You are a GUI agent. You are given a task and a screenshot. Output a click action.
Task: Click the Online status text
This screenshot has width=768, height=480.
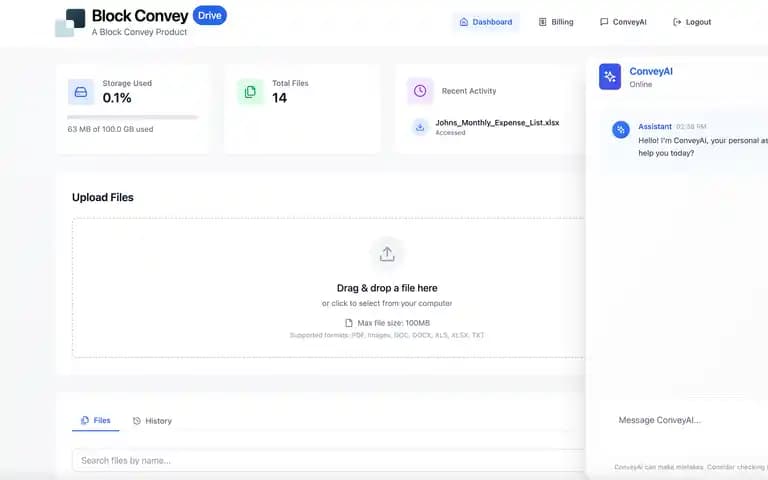[641, 84]
